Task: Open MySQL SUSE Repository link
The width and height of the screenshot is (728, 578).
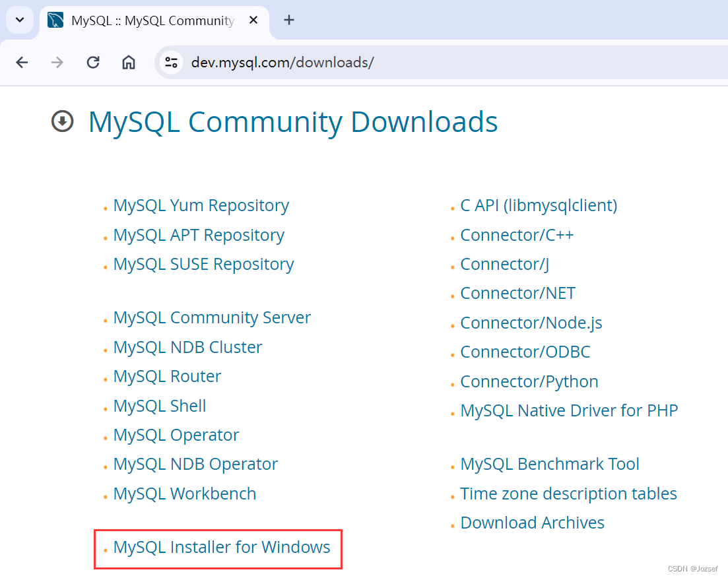Action: point(203,264)
